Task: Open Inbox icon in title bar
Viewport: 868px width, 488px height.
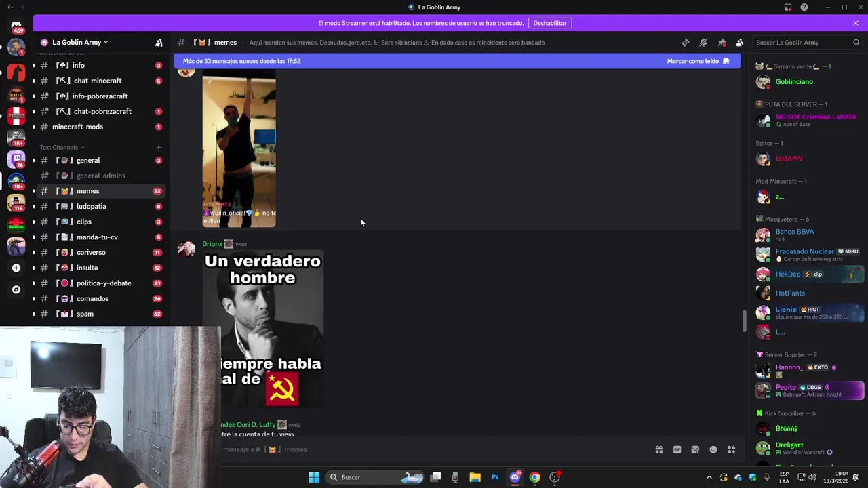Action: coord(788,7)
